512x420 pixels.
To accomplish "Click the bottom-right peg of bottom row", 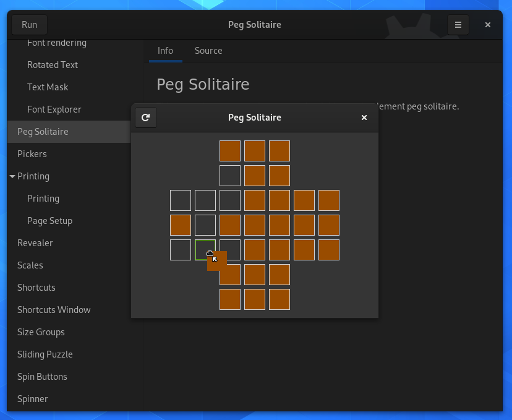I will pyautogui.click(x=279, y=299).
